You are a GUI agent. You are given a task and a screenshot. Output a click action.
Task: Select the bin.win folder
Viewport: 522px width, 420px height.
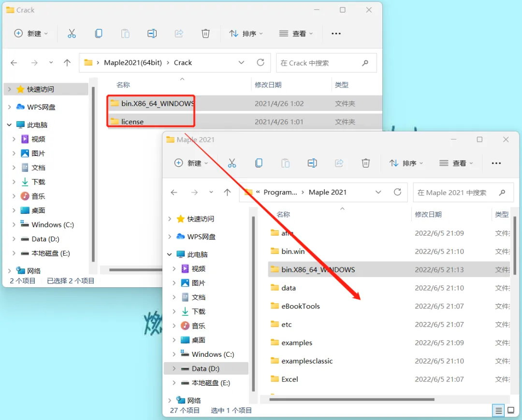tap(389, 252)
